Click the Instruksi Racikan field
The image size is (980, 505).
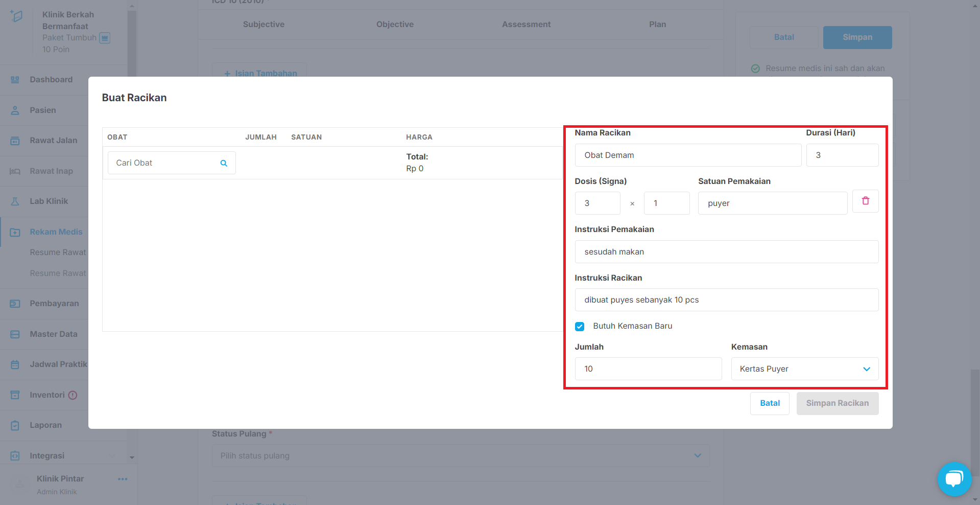(x=727, y=300)
